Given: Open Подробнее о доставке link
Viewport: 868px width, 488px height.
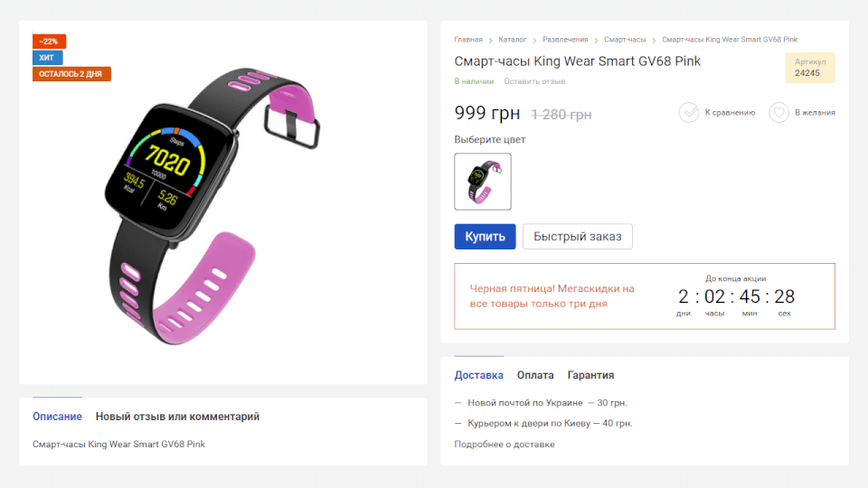Looking at the screenshot, I should 505,445.
